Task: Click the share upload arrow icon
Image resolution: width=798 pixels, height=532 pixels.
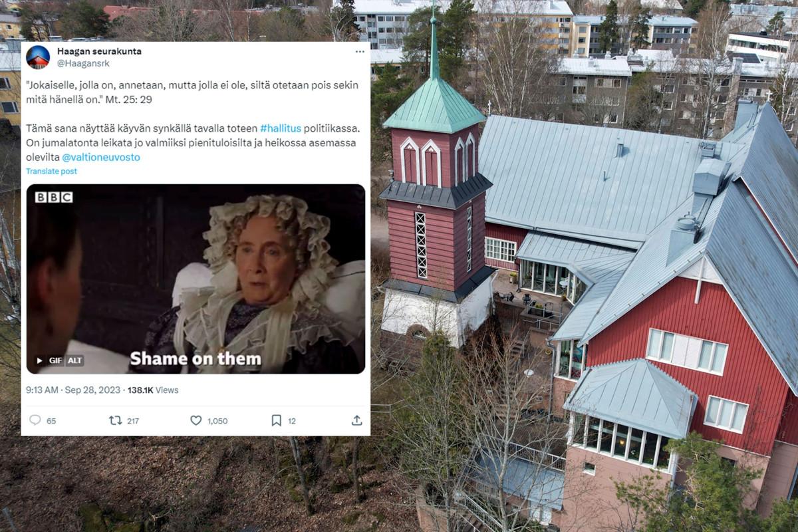Action: coord(357,420)
